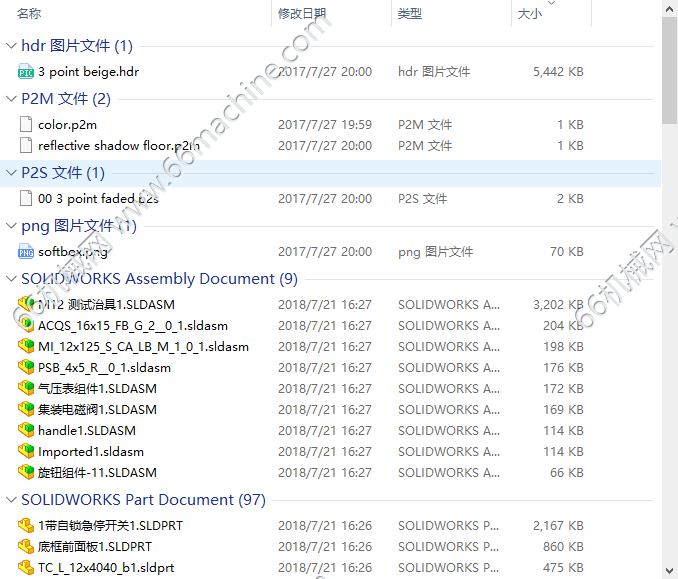Viewport: 678px width, 579px height.
Task: Click the 3 point beige.hdr file icon
Action: point(26,72)
